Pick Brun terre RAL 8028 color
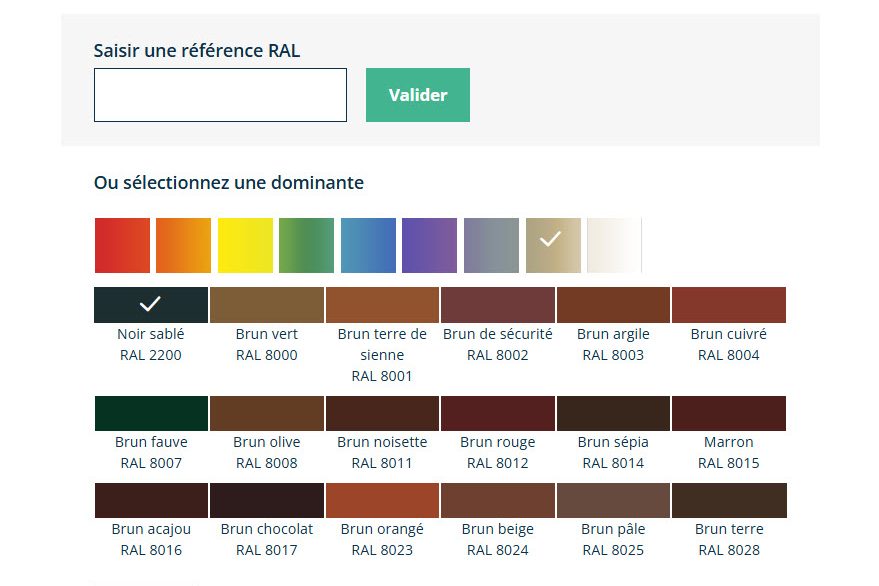Viewport: 879px width, 586px height. click(728, 500)
